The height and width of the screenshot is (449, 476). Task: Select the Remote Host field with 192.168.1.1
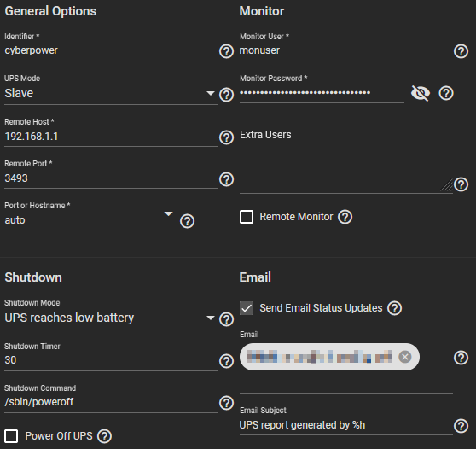point(111,137)
